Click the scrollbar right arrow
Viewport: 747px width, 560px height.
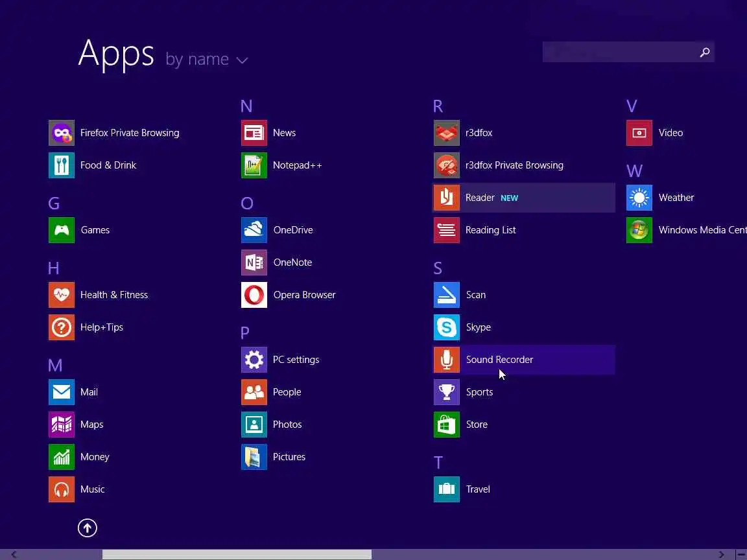tap(721, 554)
